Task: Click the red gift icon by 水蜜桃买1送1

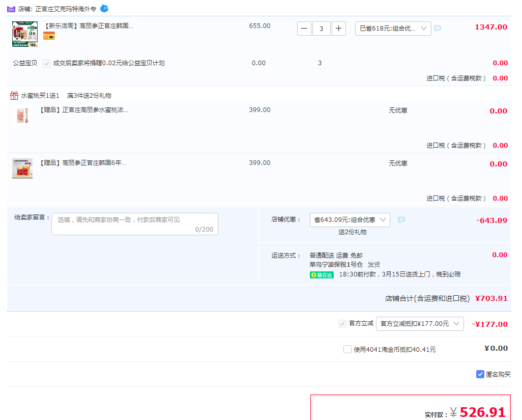Action: pos(14,96)
